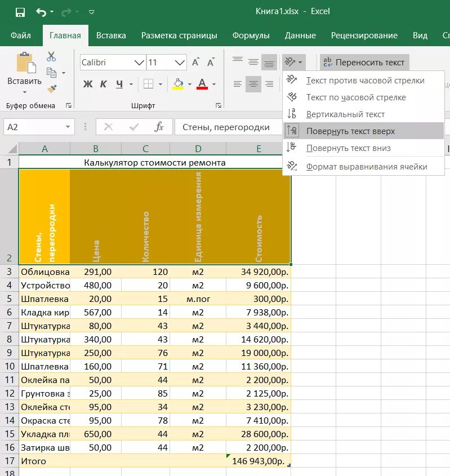Viewport: 450px width, 476px height.
Task: Click the Save floppy disk icon
Action: coord(20,12)
